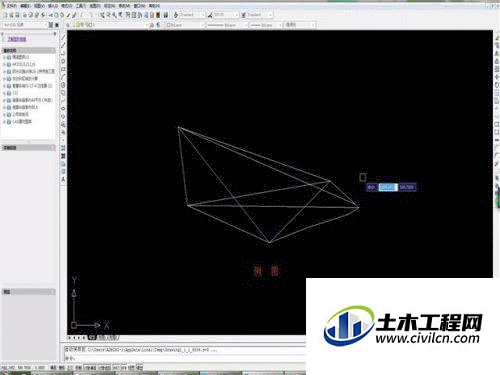Open the 文件 File menu
Image resolution: width=500 pixels, height=375 pixels.
click(12, 6)
